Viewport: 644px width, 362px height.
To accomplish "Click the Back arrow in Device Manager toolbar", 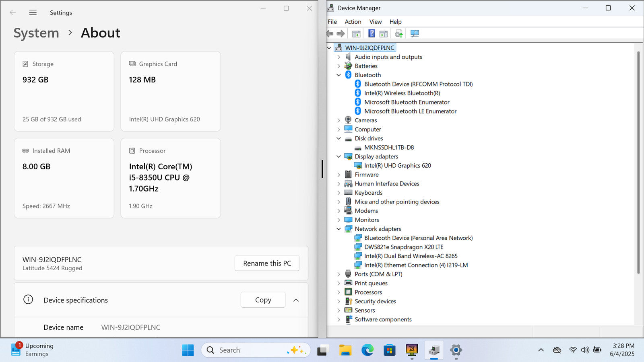I will (330, 33).
